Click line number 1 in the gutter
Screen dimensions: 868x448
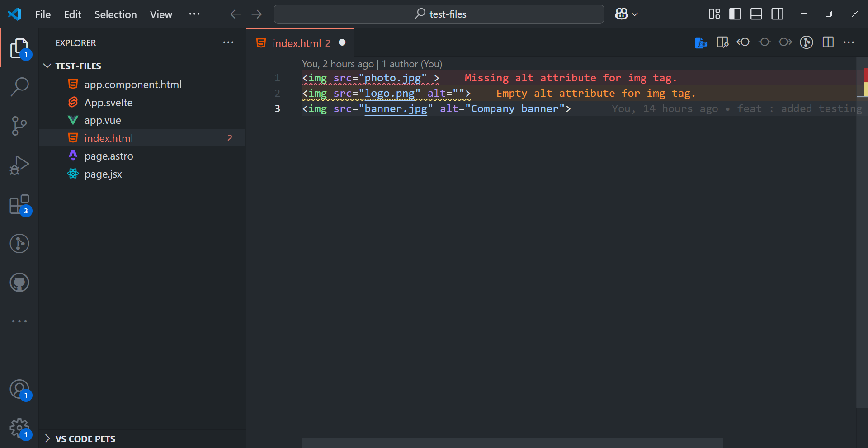(x=277, y=78)
